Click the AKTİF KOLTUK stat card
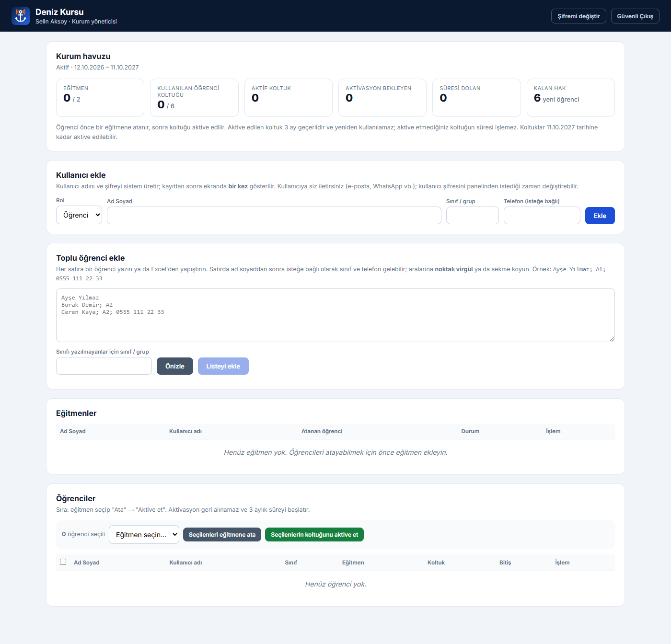The width and height of the screenshot is (671, 644). pyautogui.click(x=289, y=98)
